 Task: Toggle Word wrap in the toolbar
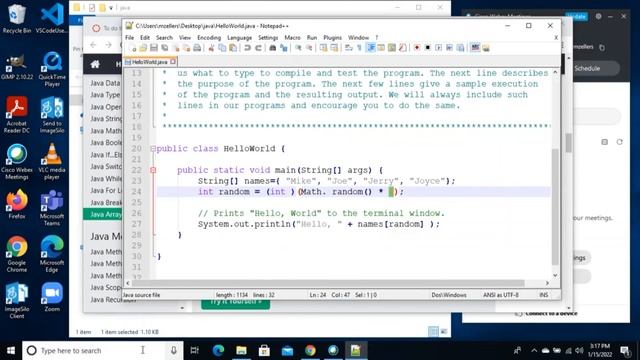click(349, 48)
